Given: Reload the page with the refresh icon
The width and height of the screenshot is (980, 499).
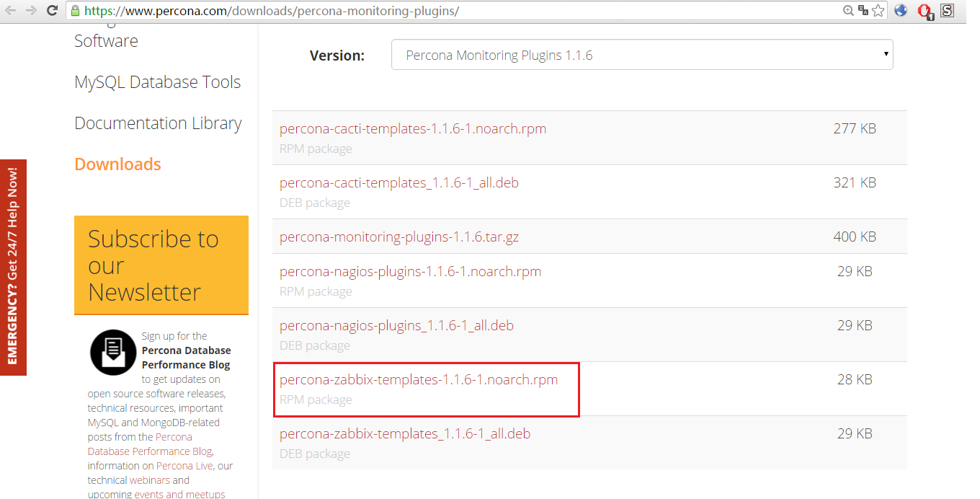Looking at the screenshot, I should [52, 11].
